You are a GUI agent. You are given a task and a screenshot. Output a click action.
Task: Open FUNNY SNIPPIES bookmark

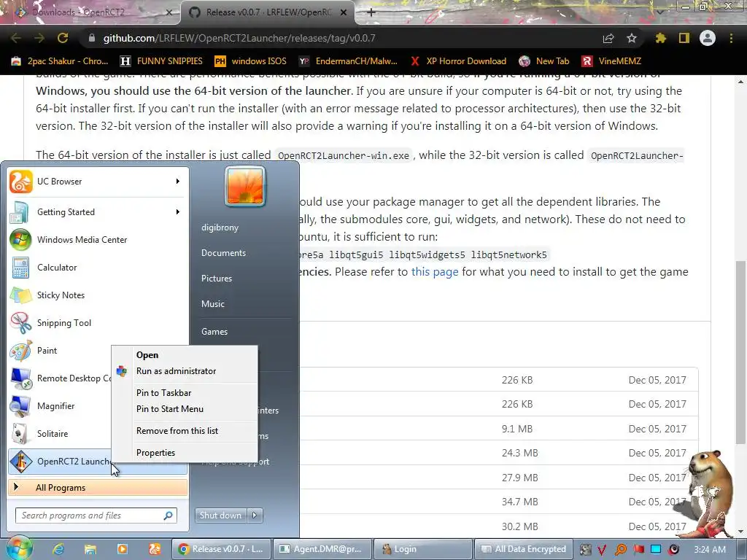[161, 61]
